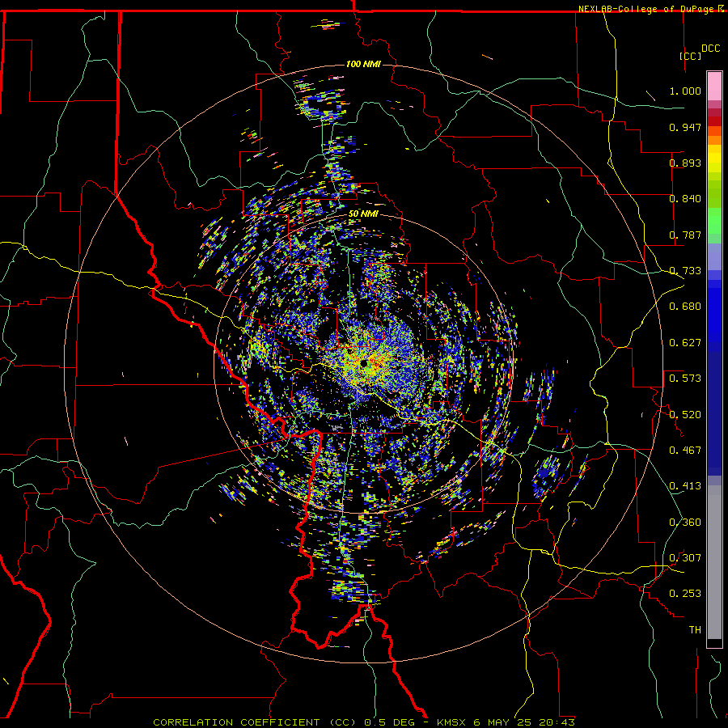The image size is (728, 728).
Task: Select the 50 NMI range ring label
Action: (363, 214)
